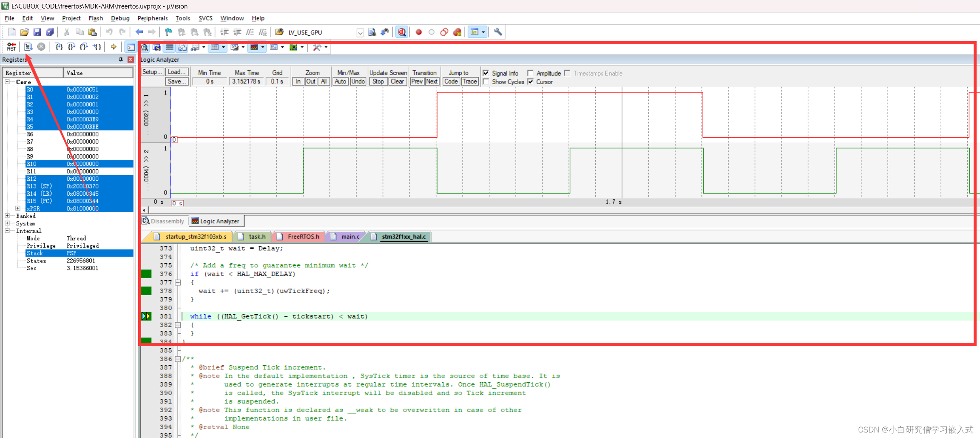The image size is (980, 438).
Task: Click the Find in Files icon
Action: click(x=372, y=32)
